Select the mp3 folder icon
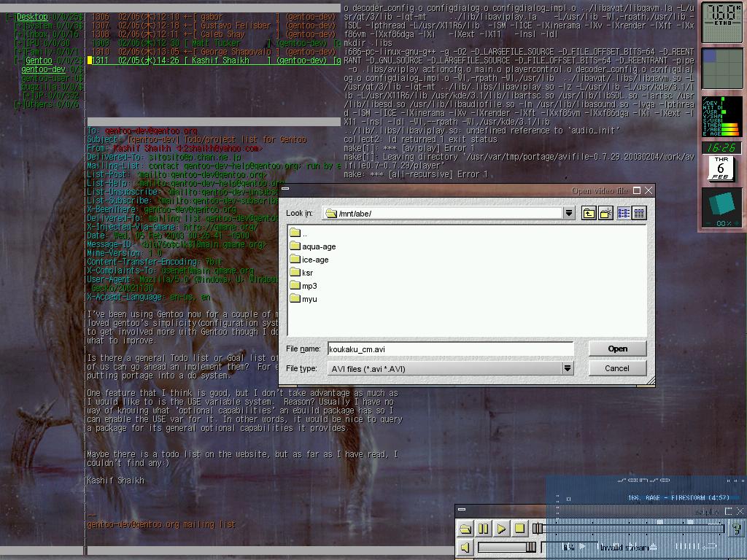The image size is (747, 560). coord(295,286)
